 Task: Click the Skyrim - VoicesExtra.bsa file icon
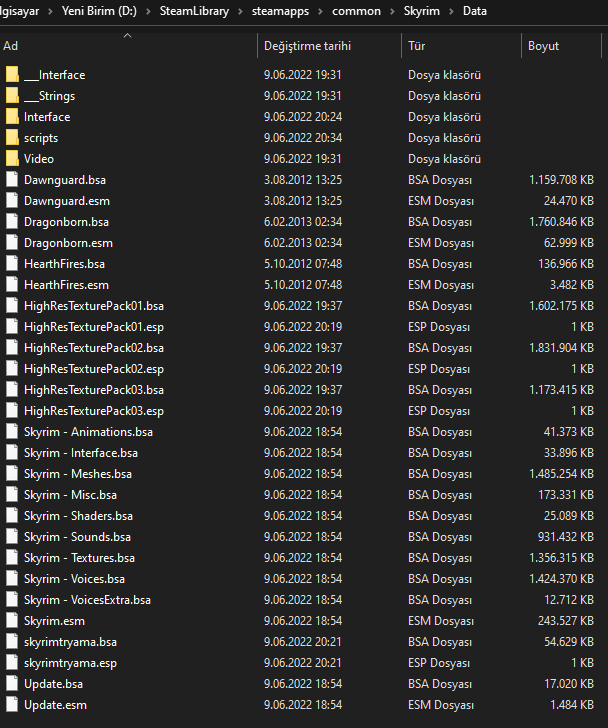tap(12, 599)
